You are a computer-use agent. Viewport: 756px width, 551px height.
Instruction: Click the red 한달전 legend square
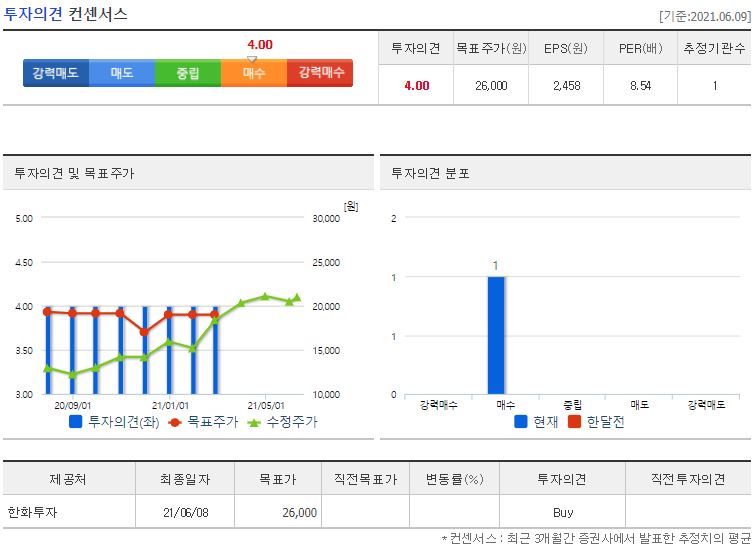coord(574,422)
